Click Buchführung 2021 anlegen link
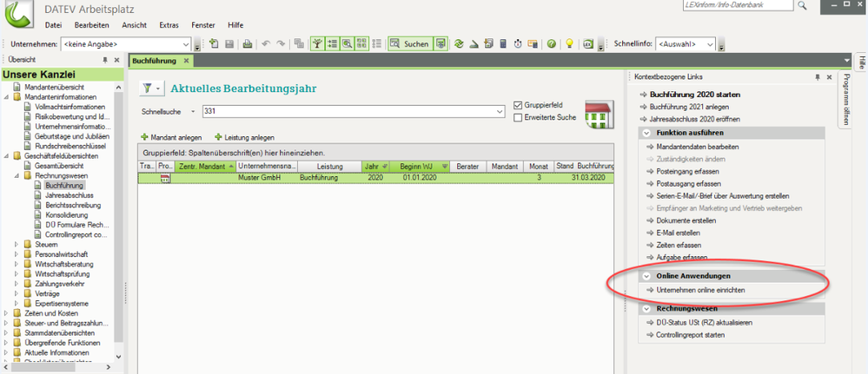Viewport: 868px width, 374px height. tap(689, 107)
